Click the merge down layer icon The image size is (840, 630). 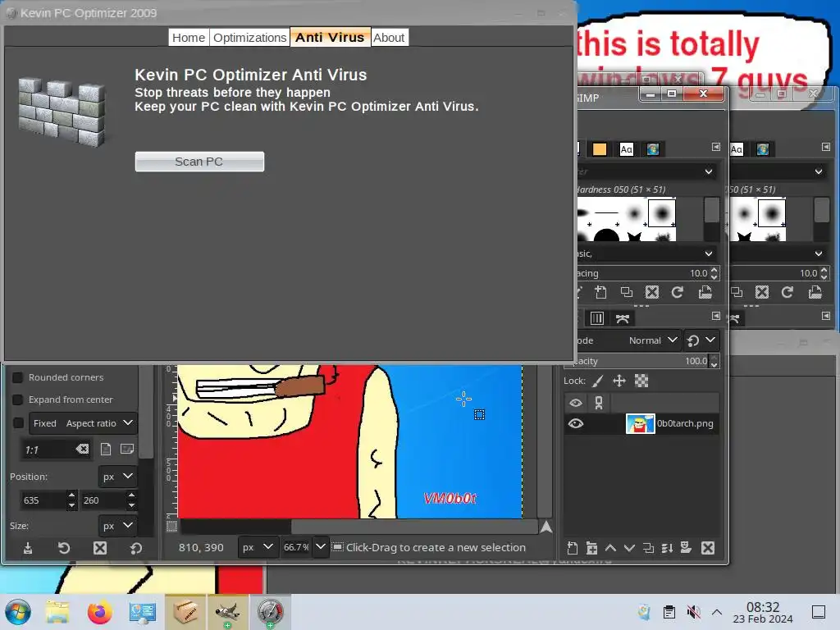(667, 547)
